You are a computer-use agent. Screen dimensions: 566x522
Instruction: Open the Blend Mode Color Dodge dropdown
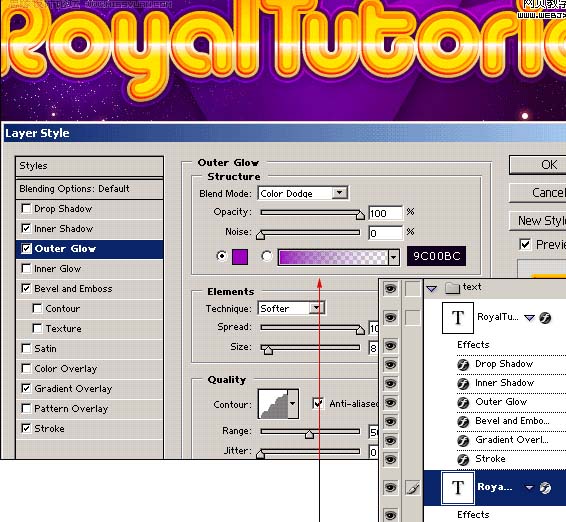tap(302, 193)
